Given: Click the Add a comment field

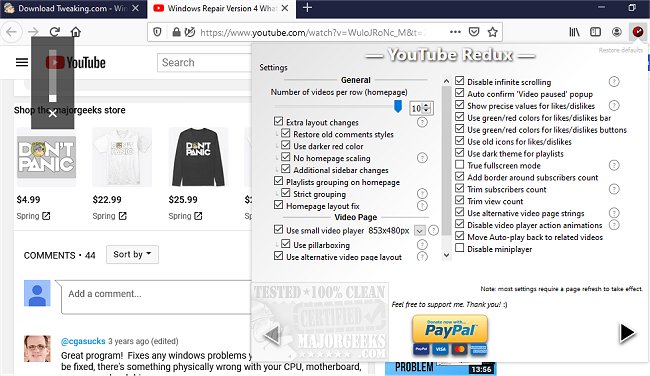Looking at the screenshot, I should 156,297.
